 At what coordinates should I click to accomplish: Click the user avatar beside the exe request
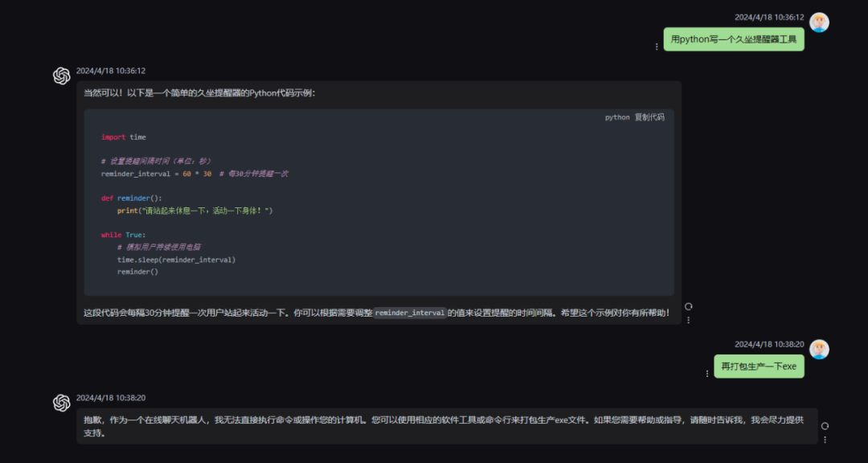coord(819,349)
